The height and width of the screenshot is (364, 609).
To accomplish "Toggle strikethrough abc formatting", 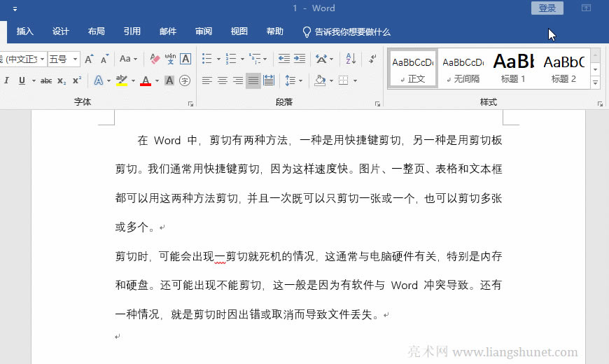I will 46,80.
